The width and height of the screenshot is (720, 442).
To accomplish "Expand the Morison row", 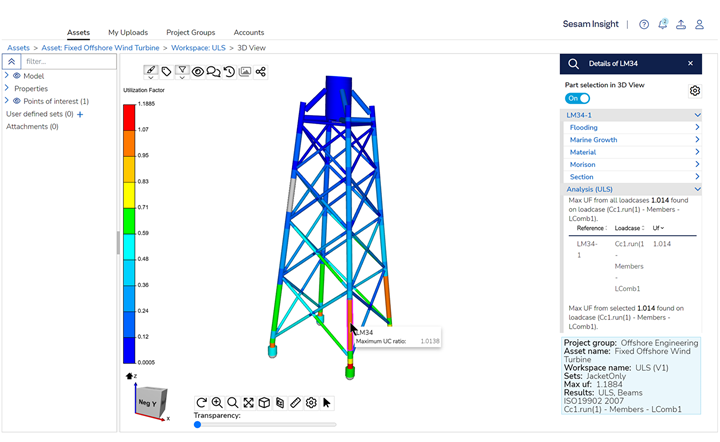I will 632,164.
